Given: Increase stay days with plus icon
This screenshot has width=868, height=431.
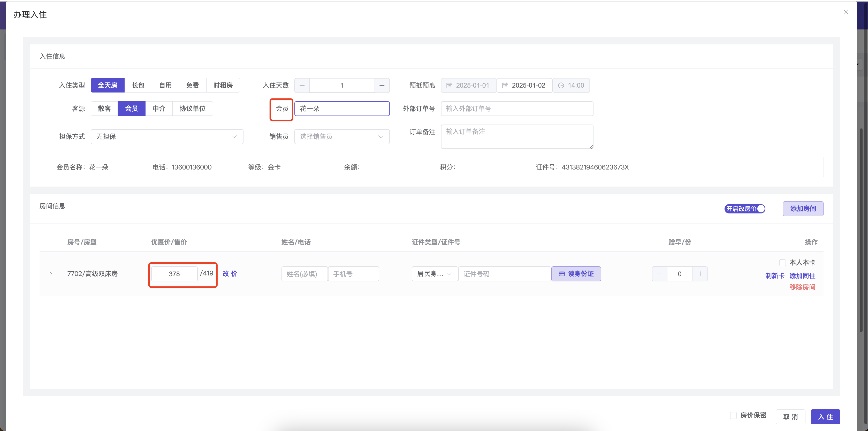Looking at the screenshot, I should point(382,86).
